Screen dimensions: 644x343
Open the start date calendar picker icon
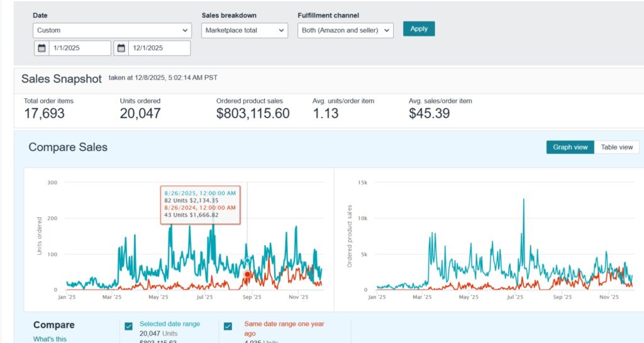[x=42, y=48]
